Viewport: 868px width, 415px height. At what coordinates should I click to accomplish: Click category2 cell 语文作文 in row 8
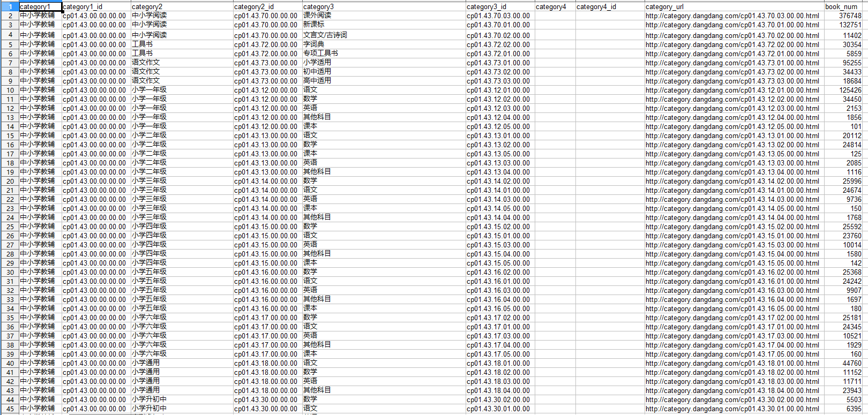coord(182,72)
